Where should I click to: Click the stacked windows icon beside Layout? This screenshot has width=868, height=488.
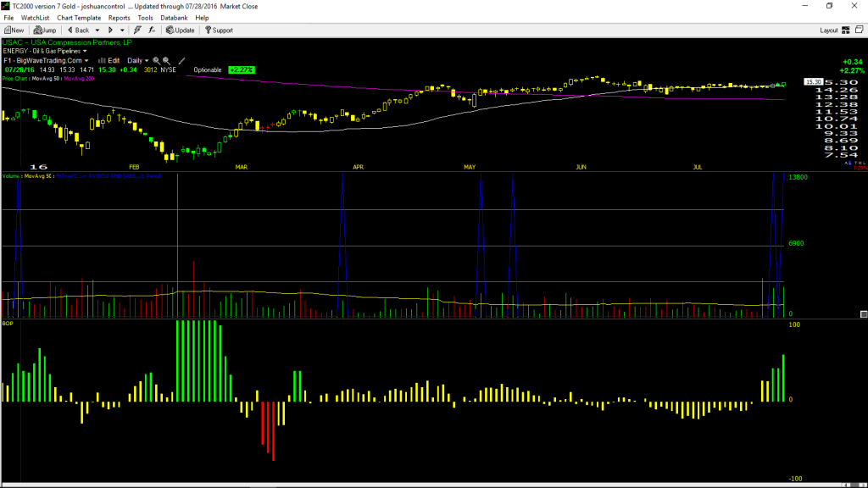[x=860, y=30]
